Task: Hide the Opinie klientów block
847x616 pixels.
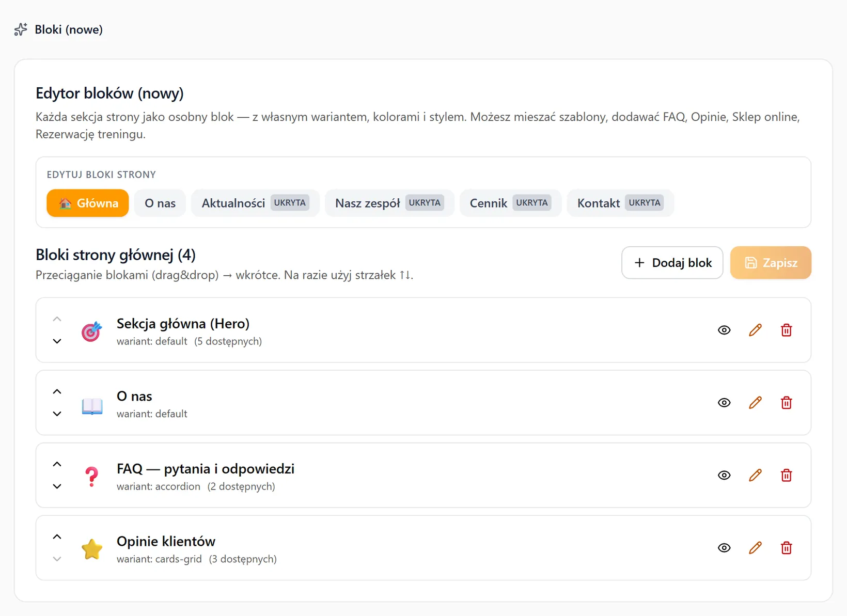Action: 724,548
